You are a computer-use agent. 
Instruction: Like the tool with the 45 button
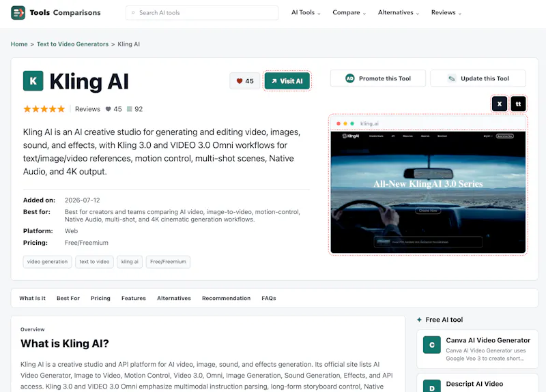tap(245, 81)
